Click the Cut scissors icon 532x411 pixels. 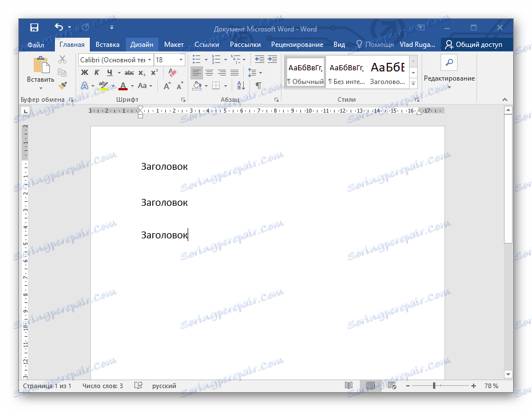tap(62, 59)
